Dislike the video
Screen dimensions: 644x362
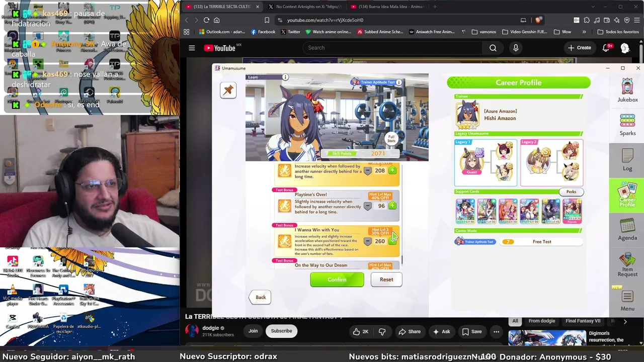(382, 331)
